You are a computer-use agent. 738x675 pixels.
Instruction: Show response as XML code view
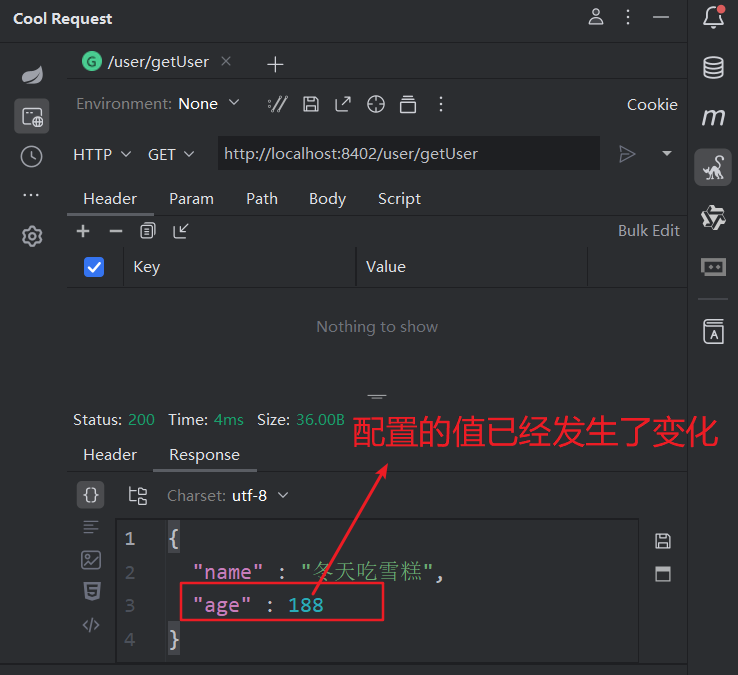point(91,625)
